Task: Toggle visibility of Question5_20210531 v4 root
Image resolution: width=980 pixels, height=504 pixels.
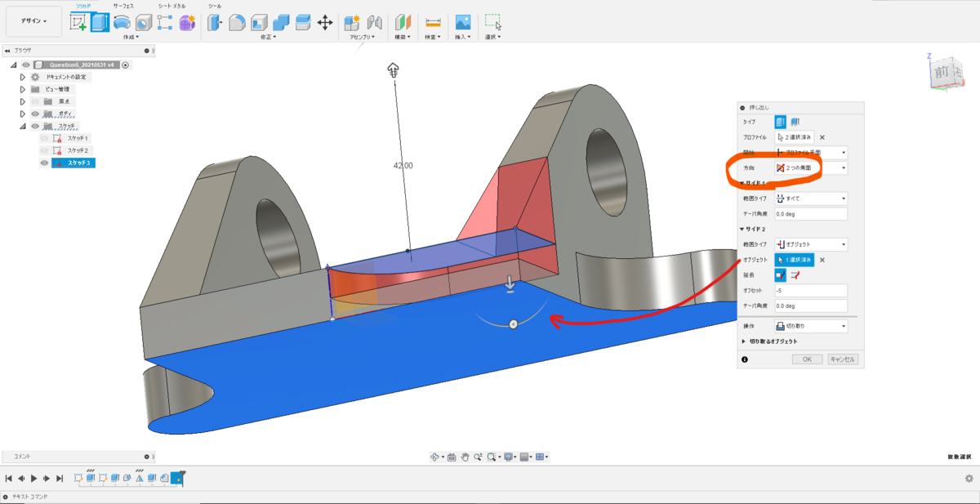Action: tap(26, 65)
